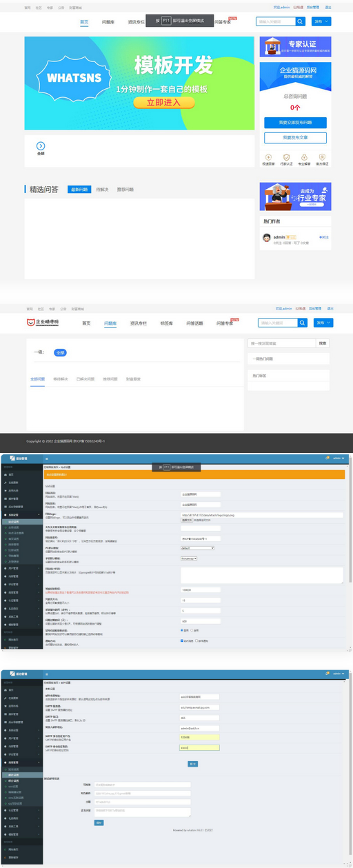Viewport: 353px width, 868px height.
Task: Click the search magnifier icon in top header
Action: click(300, 21)
